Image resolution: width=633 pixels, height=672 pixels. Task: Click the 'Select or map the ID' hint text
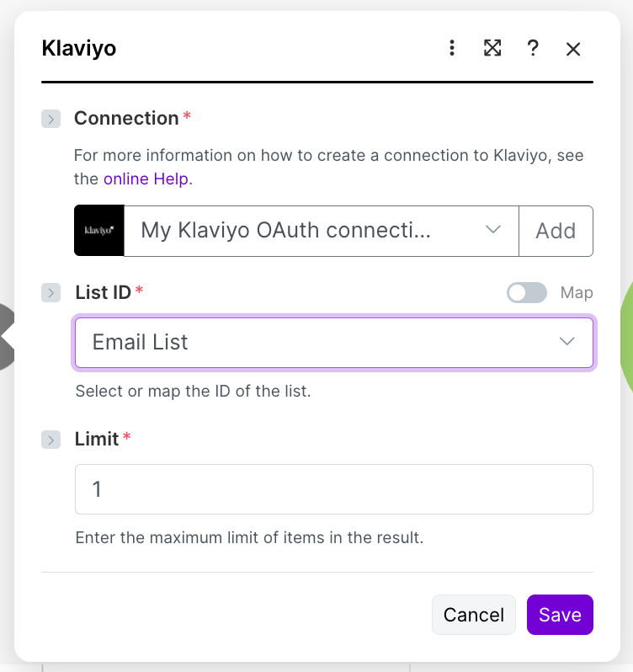point(193,391)
